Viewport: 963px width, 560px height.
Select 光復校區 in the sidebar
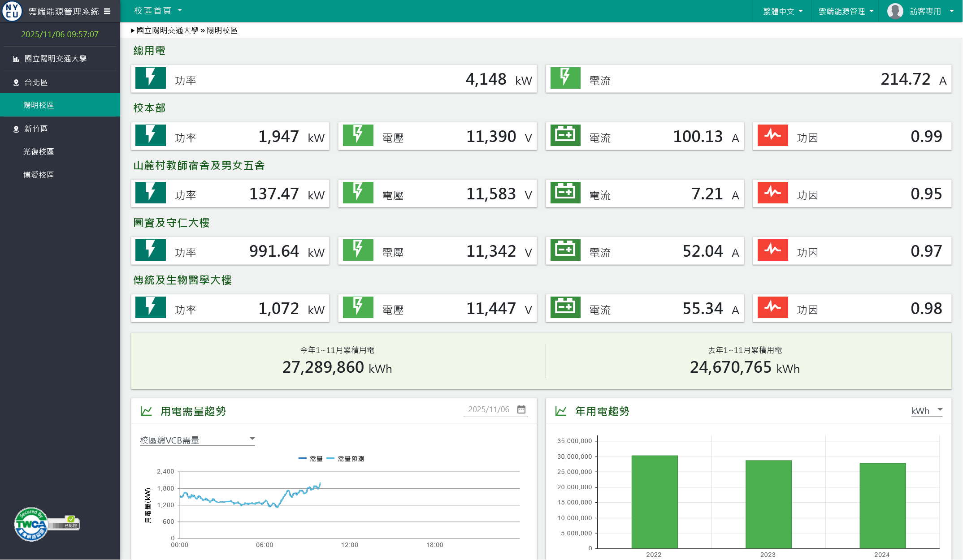coord(39,151)
